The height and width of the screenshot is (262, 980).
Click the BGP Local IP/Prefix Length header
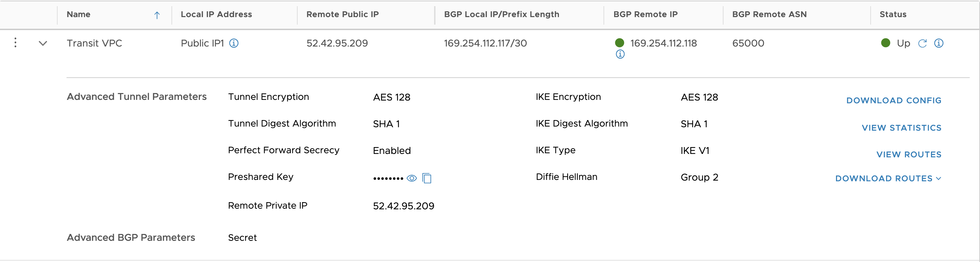pyautogui.click(x=501, y=14)
